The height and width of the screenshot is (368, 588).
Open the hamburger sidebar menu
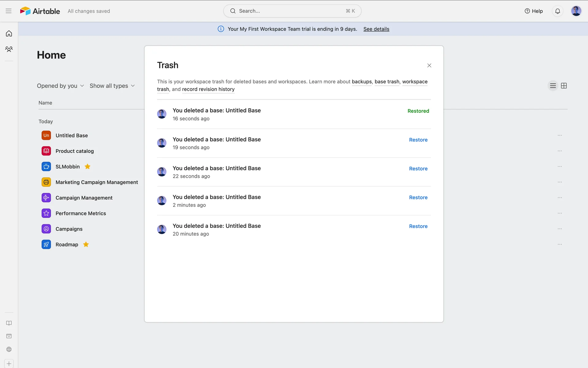(x=9, y=11)
